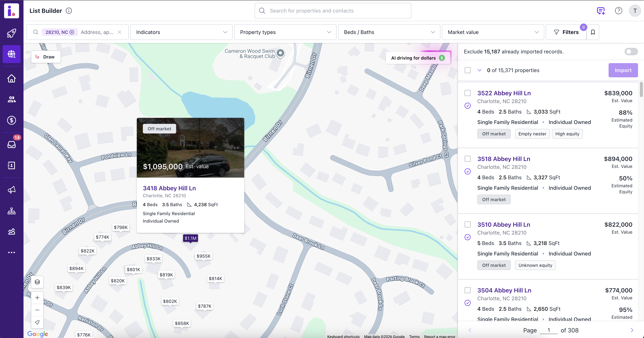Remove the 28210, NC search chip
This screenshot has height=338, width=644.
point(72,32)
